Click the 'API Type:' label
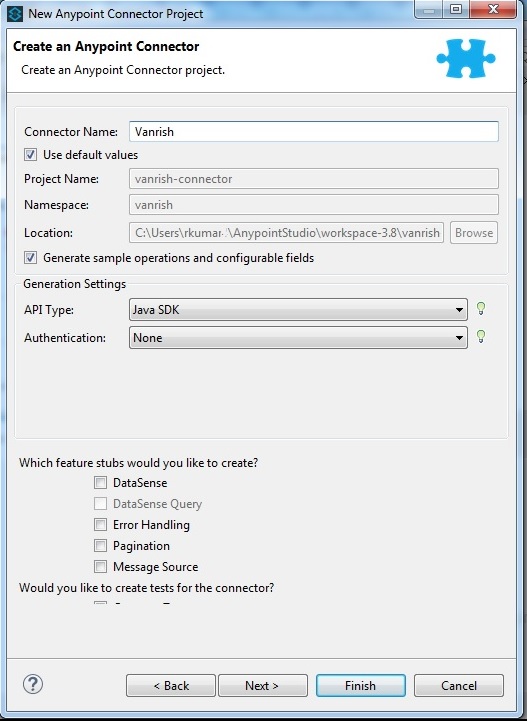The width and height of the screenshot is (527, 723). point(49,310)
